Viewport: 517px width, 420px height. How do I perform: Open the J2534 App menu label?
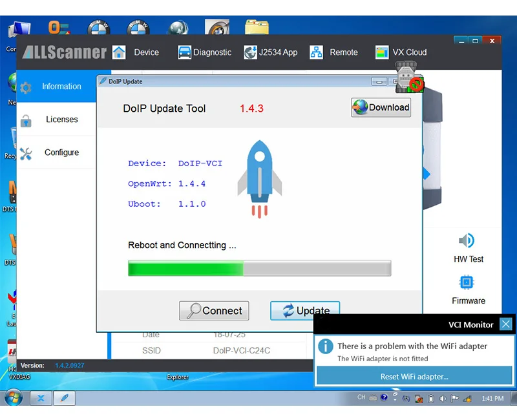(279, 52)
